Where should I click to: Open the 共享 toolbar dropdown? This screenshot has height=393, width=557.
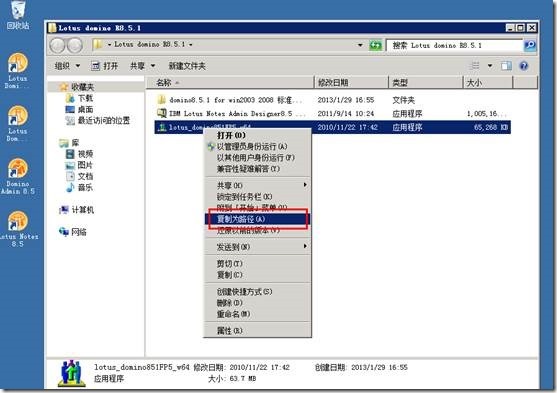[x=142, y=66]
